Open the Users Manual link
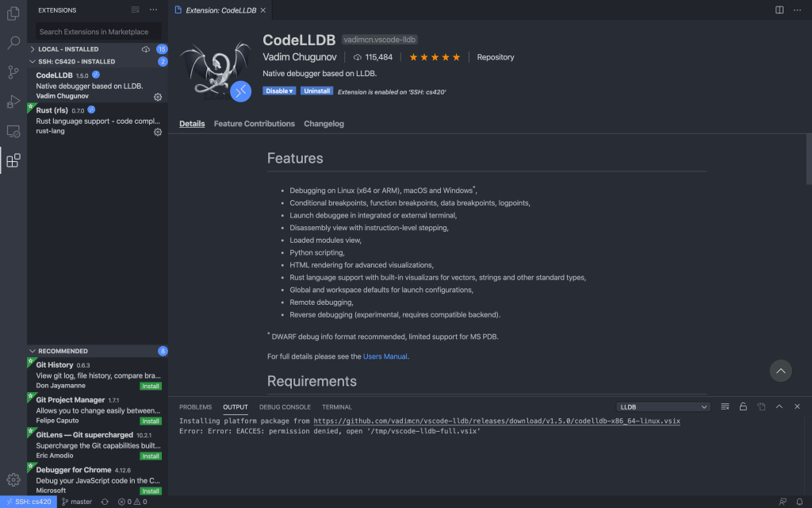812x508 pixels. [385, 356]
